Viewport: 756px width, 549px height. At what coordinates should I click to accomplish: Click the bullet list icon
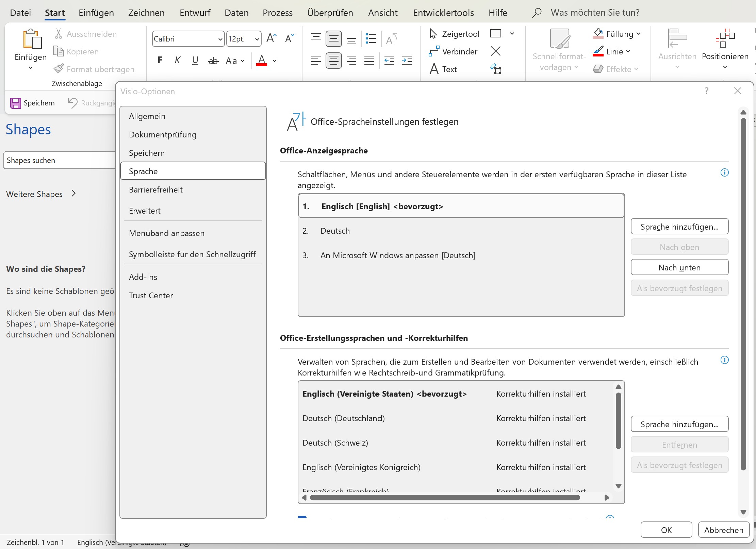click(x=371, y=38)
